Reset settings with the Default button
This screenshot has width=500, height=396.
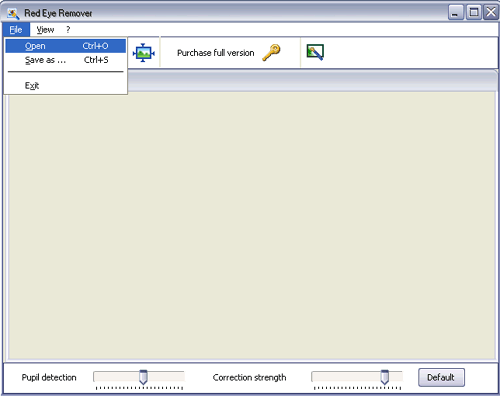click(x=441, y=377)
